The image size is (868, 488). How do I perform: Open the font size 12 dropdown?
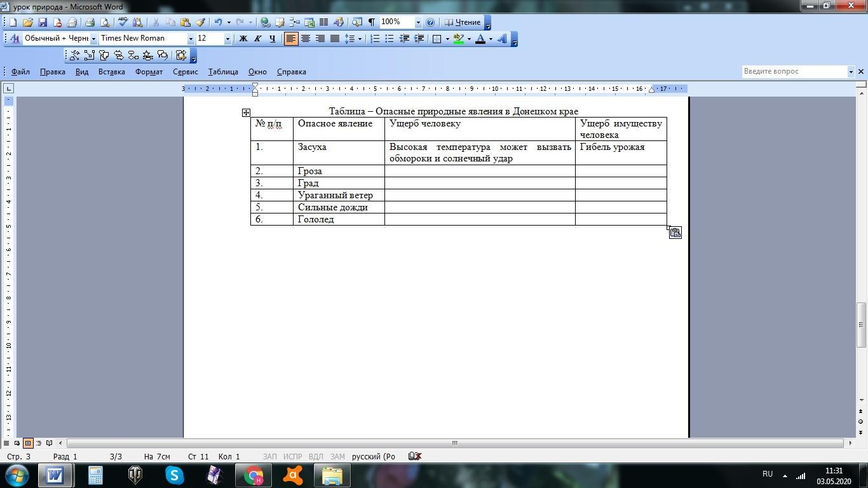coord(227,39)
